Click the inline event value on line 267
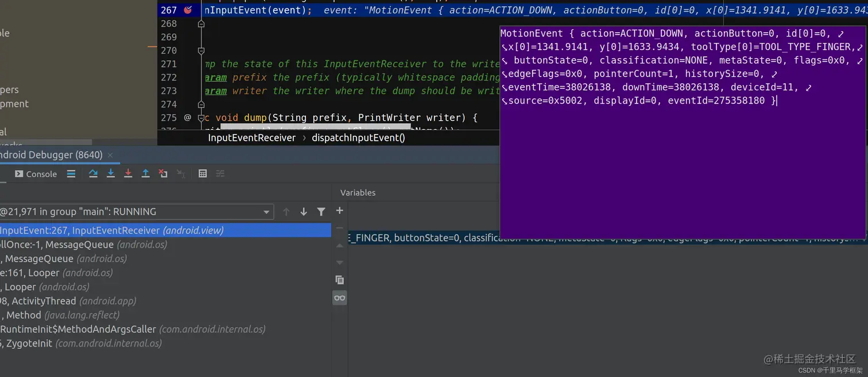Screen dimensions: 868x377 point(595,10)
